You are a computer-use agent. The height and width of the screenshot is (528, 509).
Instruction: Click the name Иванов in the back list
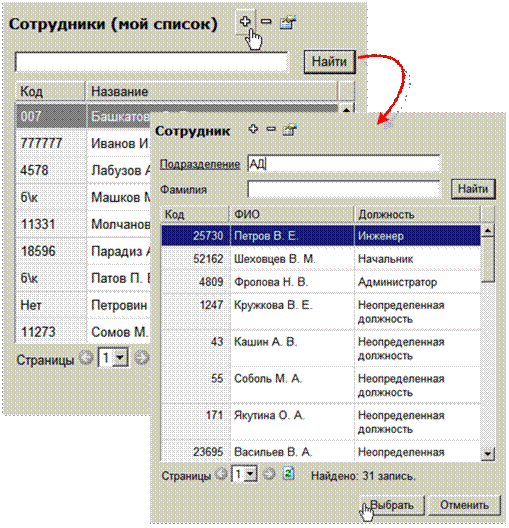tap(113, 143)
